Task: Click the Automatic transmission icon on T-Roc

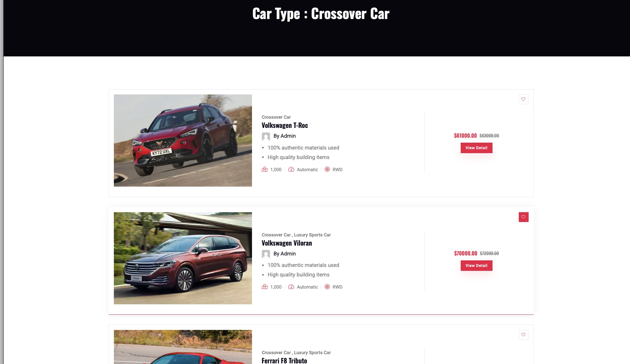Action: [x=291, y=170]
